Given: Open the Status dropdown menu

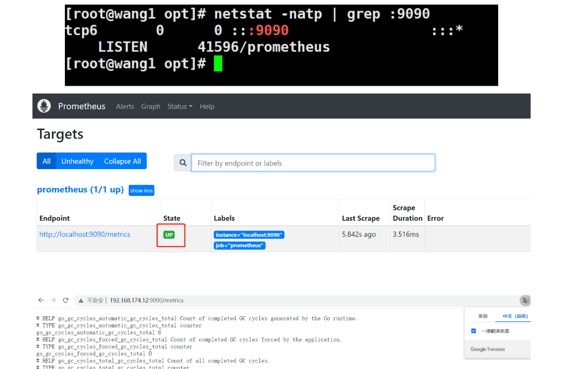Looking at the screenshot, I should [x=180, y=106].
